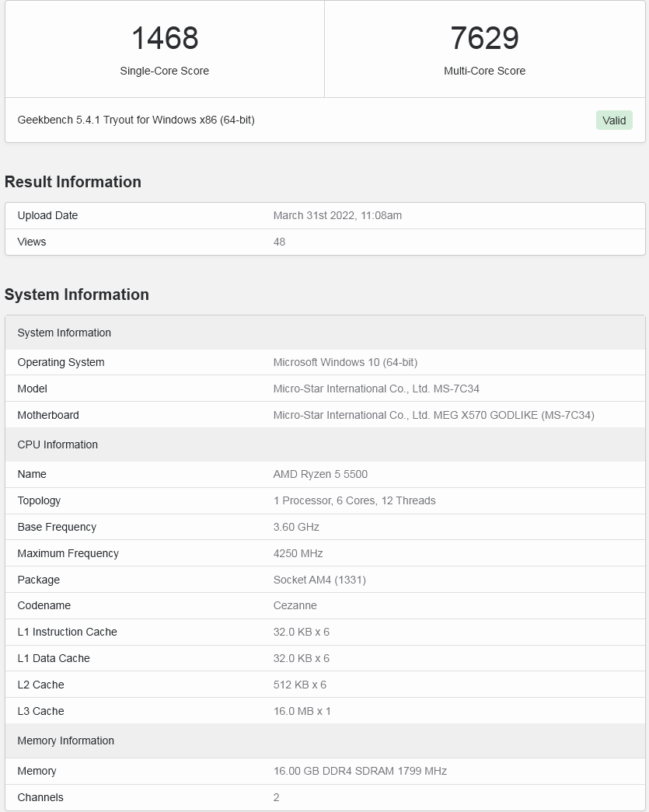Click the Base Frequency value 3.60 GHz
Screen dimensions: 649x812
[x=296, y=527]
